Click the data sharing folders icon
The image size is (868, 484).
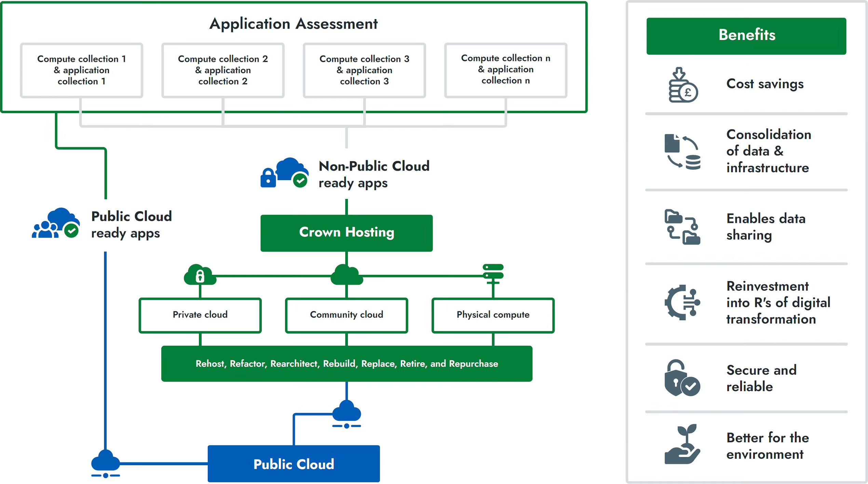click(682, 227)
